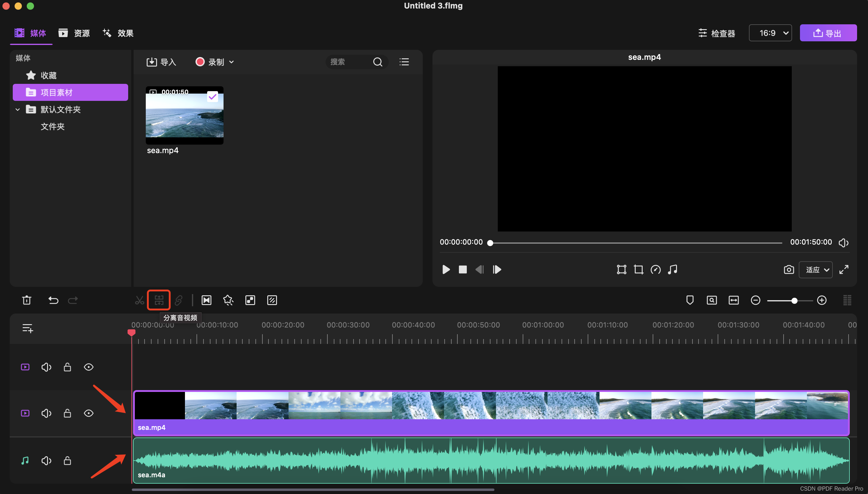This screenshot has width=868, height=494.
Task: Select the sea.m4a audio clip on timeline
Action: coord(491,461)
